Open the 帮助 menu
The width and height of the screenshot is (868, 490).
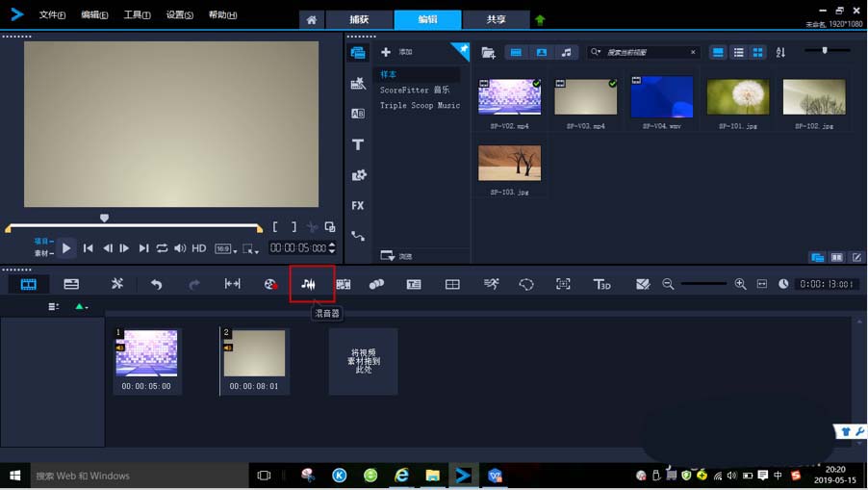[x=222, y=15]
